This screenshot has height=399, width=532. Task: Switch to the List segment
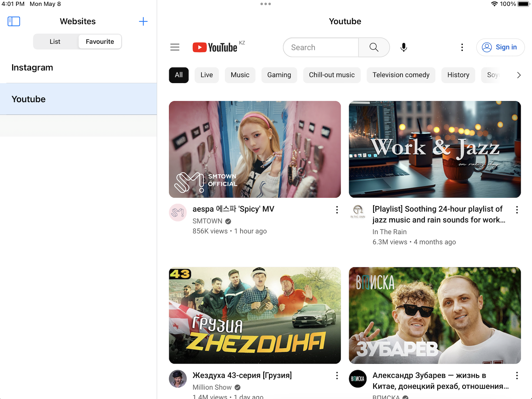tap(55, 42)
